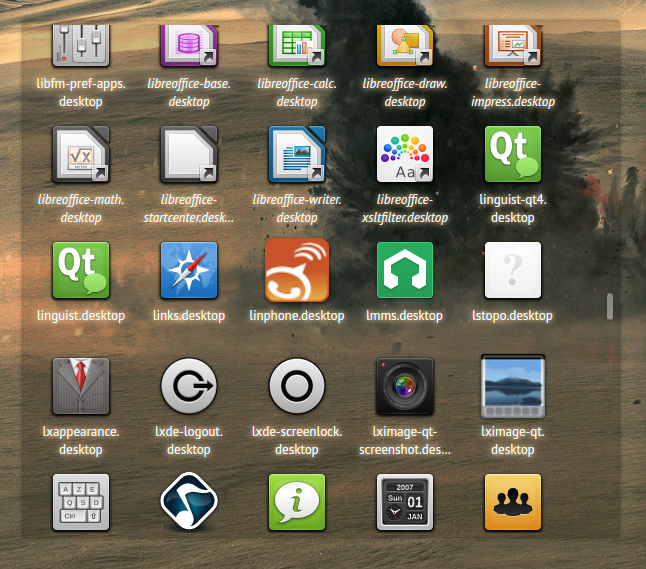Image resolution: width=646 pixels, height=569 pixels.
Task: Select the yellow users group icon
Action: [x=513, y=502]
